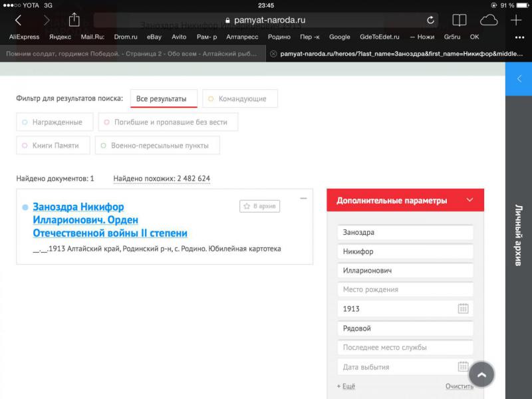Enable the Награжденные filter
Screen dimensions: 532x399
pos(53,122)
